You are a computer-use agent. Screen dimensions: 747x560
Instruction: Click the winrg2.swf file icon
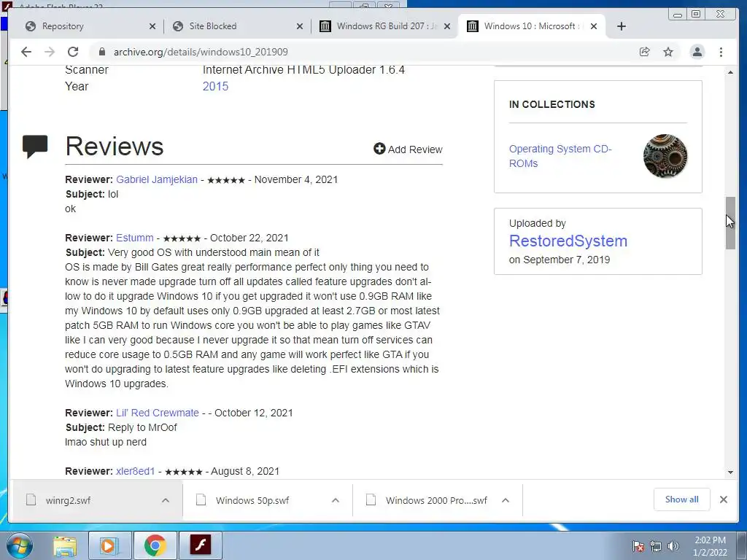point(31,500)
